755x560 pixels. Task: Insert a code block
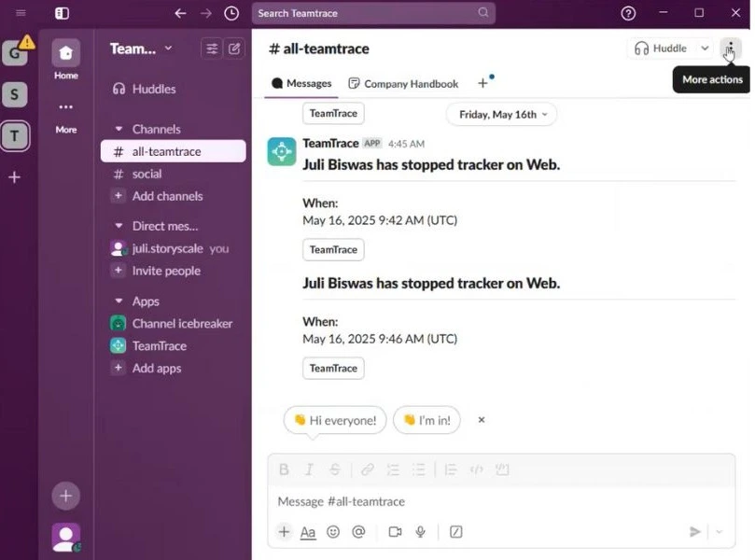tap(502, 469)
